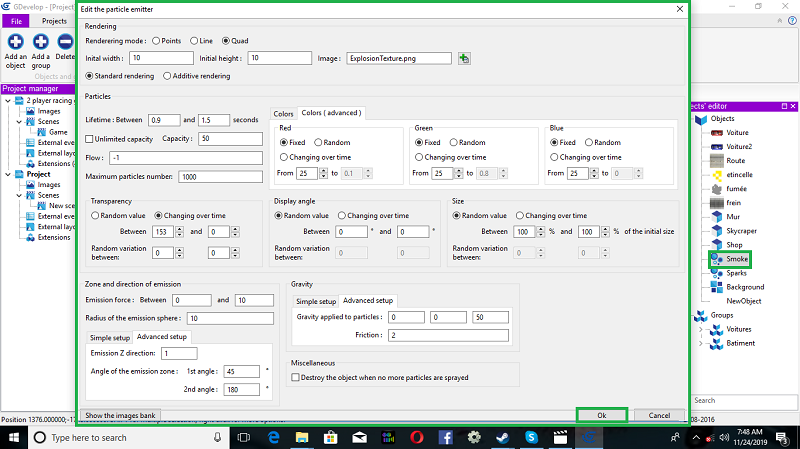Click the Cancel button
This screenshot has width=800, height=449.
tap(659, 415)
